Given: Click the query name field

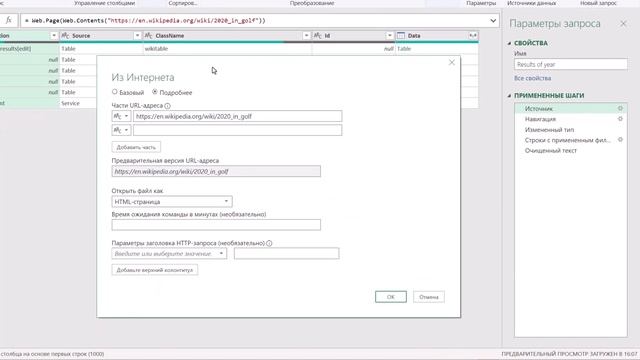Looking at the screenshot, I should pos(571,64).
